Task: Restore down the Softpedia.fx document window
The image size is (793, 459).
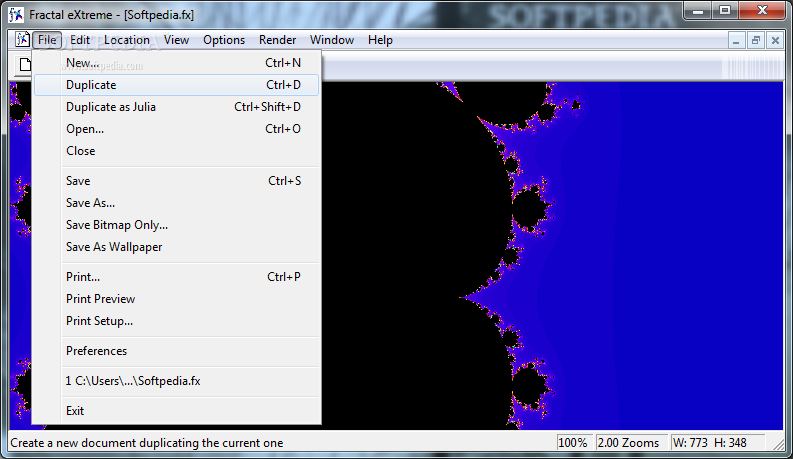Action: pyautogui.click(x=756, y=40)
